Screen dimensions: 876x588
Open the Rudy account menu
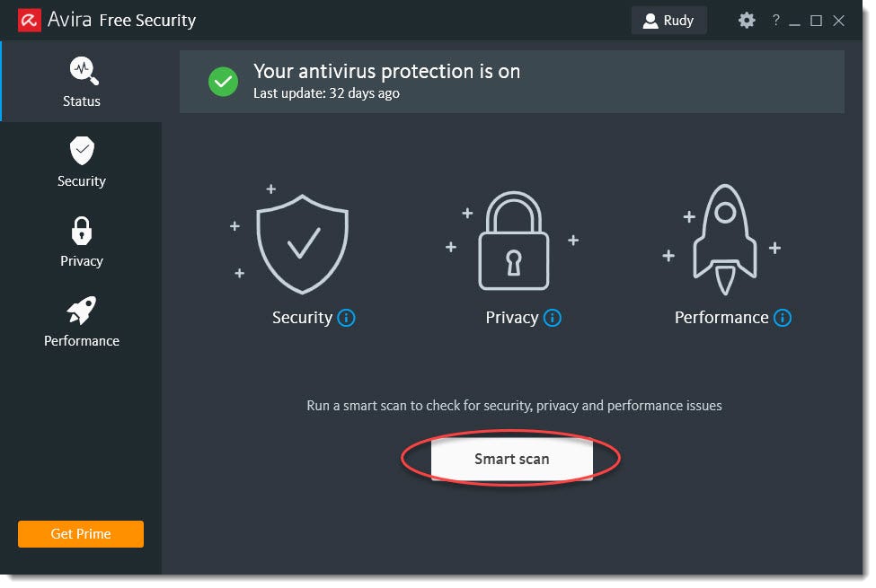coord(668,20)
